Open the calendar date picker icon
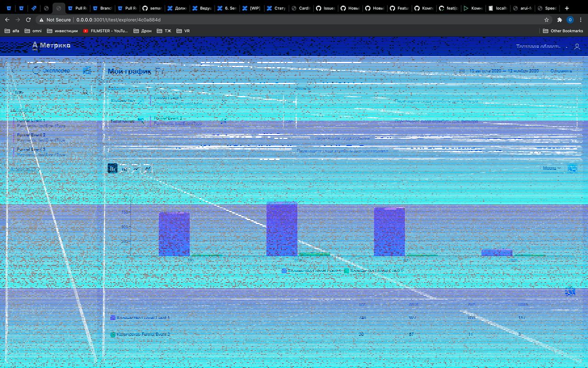 pyautogui.click(x=462, y=71)
